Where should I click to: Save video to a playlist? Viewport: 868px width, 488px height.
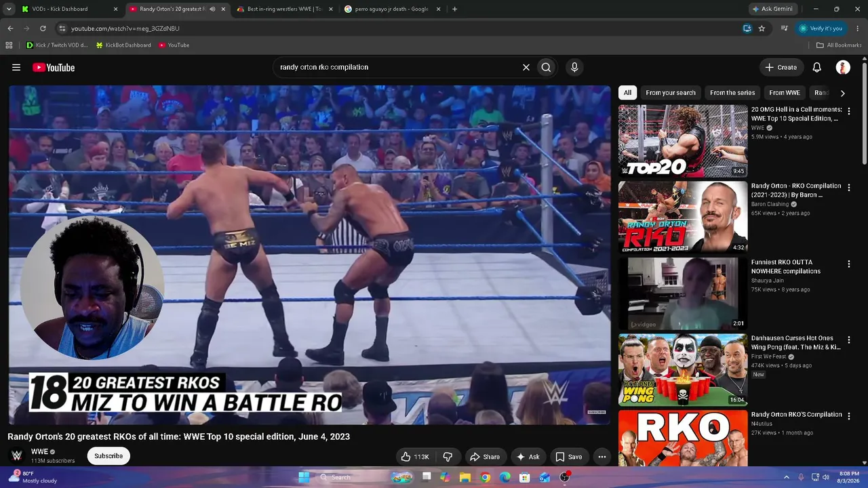[569, 457]
